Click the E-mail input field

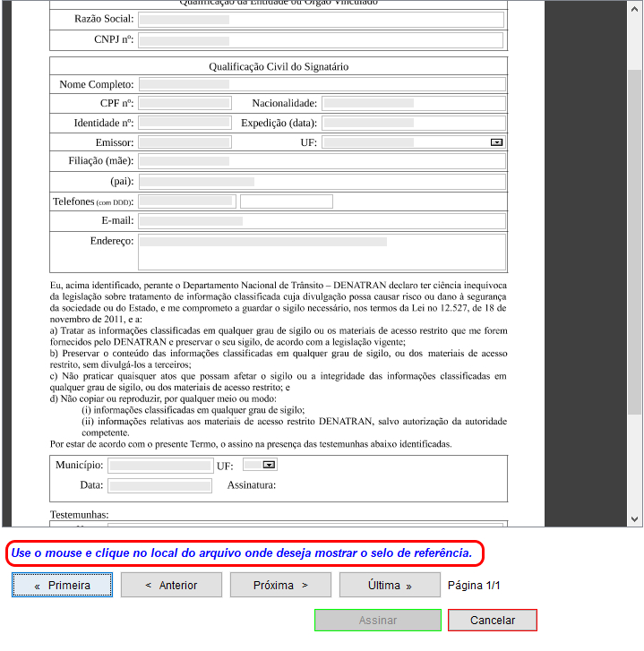322,221
